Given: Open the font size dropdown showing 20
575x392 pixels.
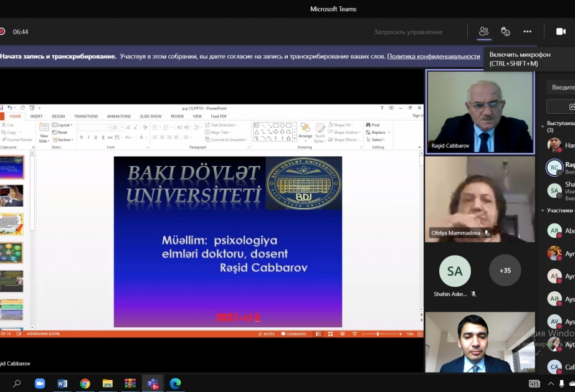Looking at the screenshot, I should click(117, 127).
